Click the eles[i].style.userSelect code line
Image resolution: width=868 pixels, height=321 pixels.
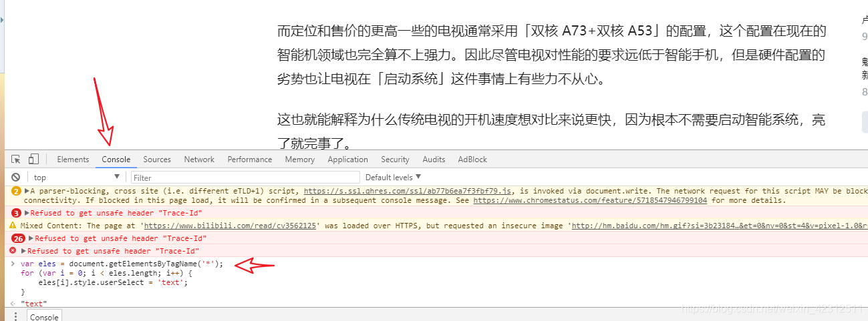[x=113, y=282]
